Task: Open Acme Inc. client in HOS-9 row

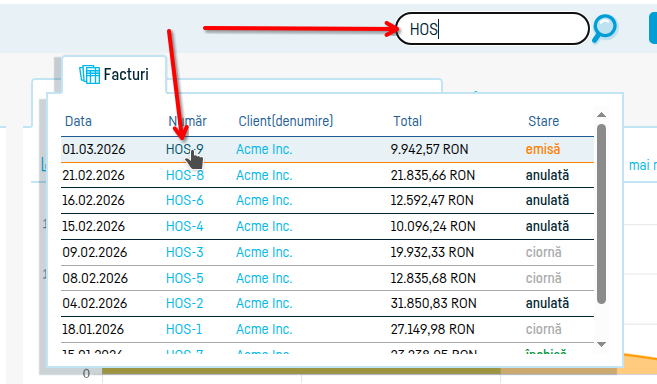Action: 264,149
